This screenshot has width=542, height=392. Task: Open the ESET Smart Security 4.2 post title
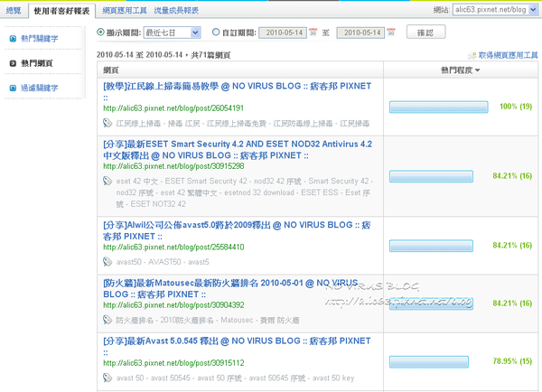click(x=238, y=150)
